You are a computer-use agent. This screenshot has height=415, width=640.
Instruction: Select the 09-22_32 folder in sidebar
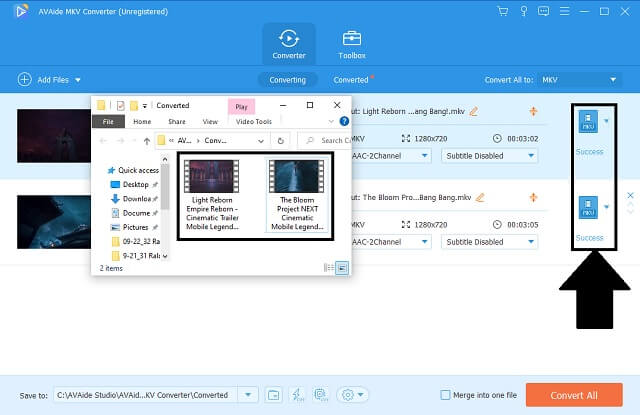pyautogui.click(x=136, y=242)
